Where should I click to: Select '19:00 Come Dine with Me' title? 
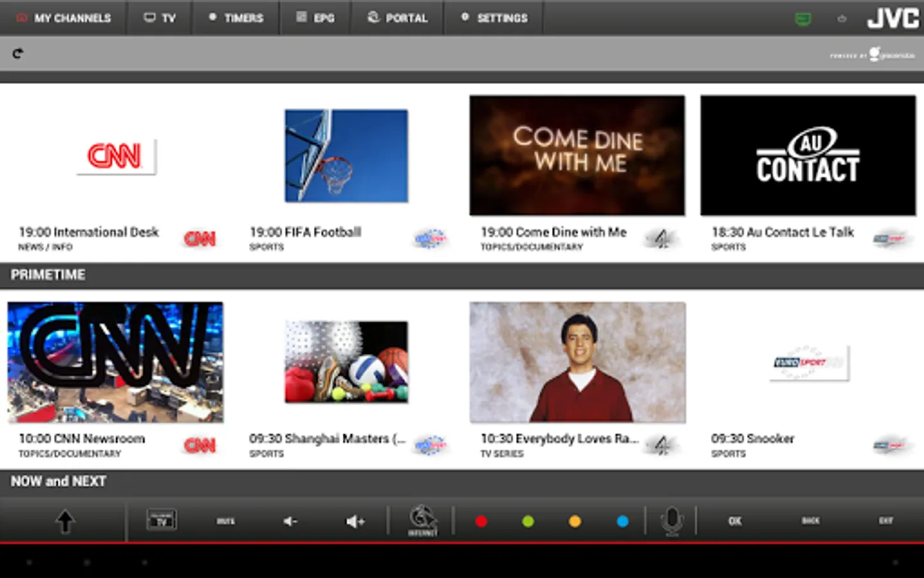coord(554,232)
